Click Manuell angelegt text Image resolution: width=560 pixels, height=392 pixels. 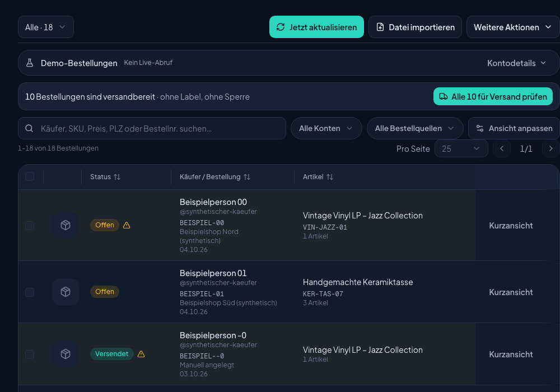pyautogui.click(x=207, y=365)
